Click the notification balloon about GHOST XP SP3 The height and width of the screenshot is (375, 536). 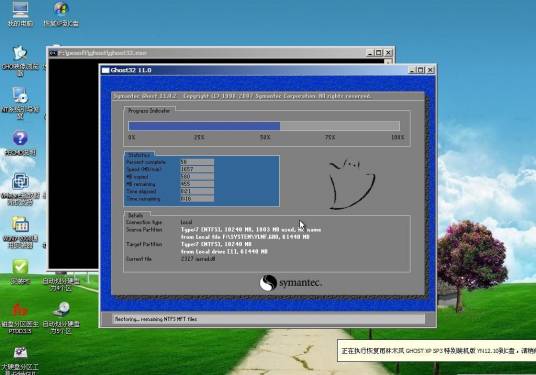[x=437, y=351]
